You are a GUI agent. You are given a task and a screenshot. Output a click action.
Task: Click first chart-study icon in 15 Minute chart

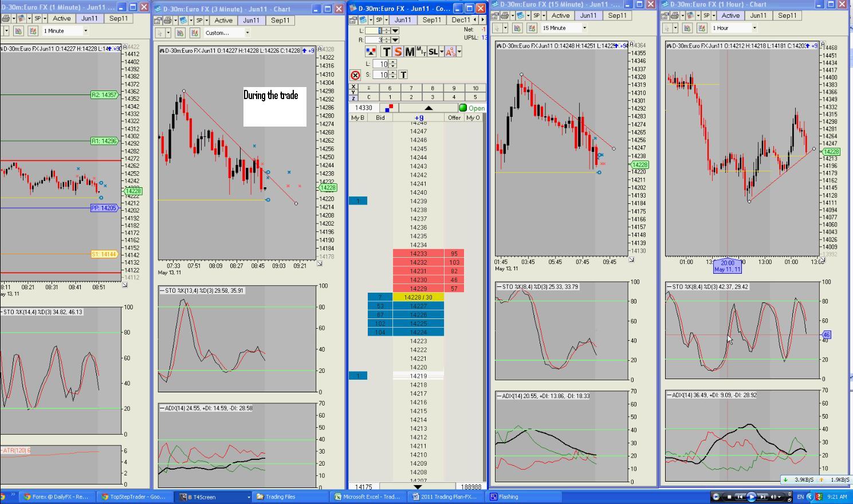coord(517,28)
